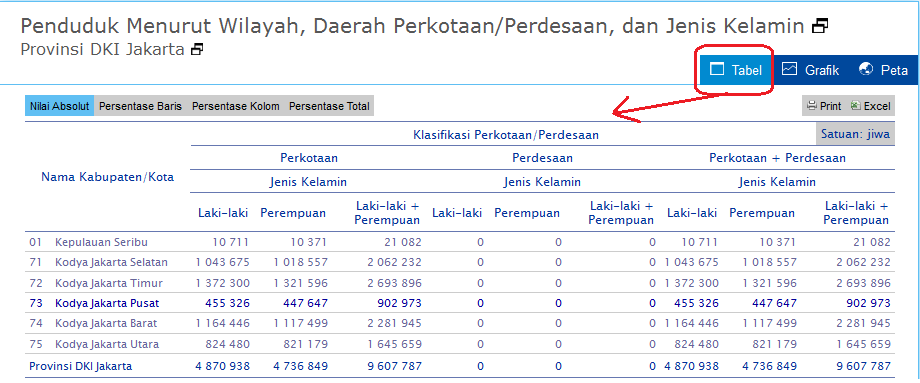Click the pop-out icon next to Provinsi DKI Jakarta subtitle

coord(198,49)
